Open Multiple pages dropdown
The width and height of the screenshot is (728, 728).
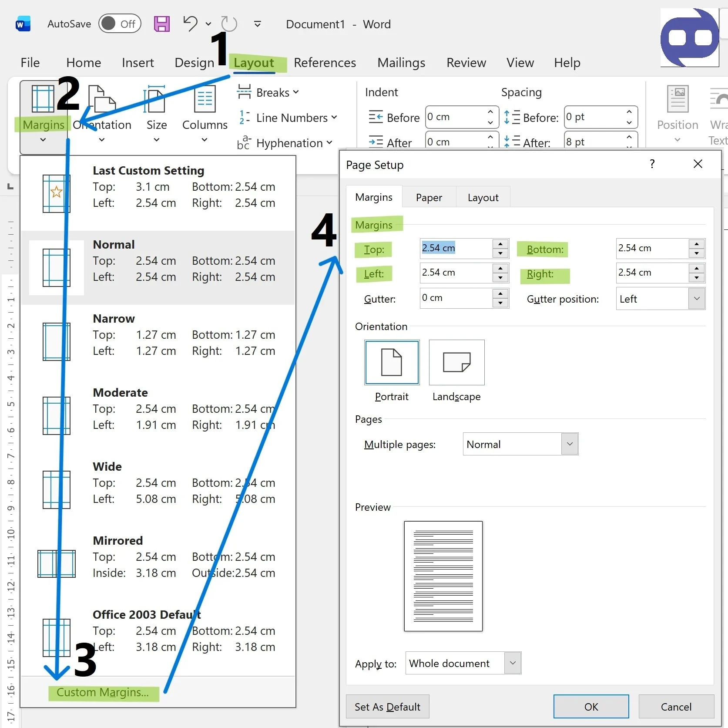point(570,444)
